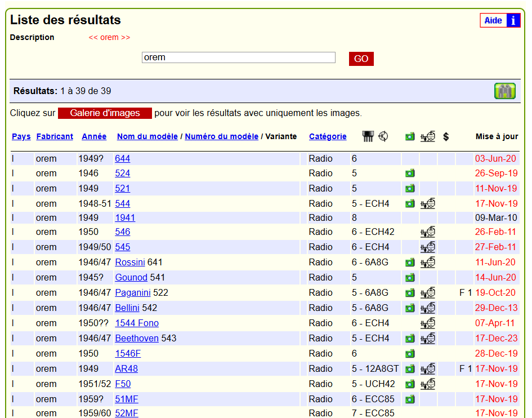Sort results by Pays
Viewport: 532px width, 418px height.
[x=21, y=136]
